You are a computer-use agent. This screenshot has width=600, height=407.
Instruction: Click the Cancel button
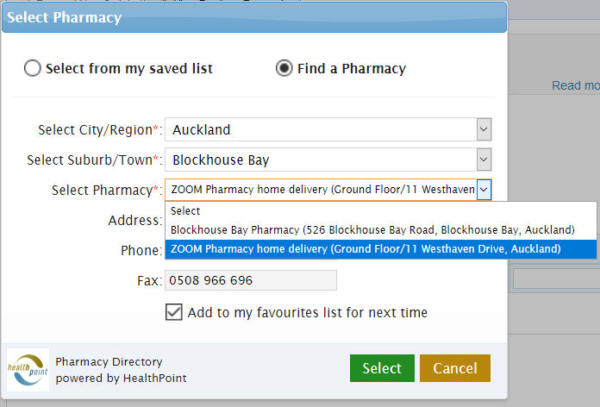point(455,368)
